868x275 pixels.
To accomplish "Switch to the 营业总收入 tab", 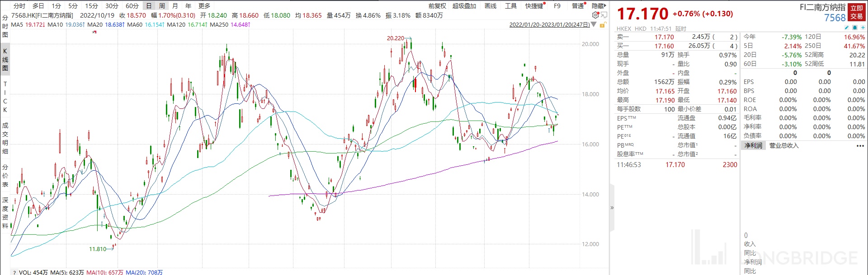I will pos(784,146).
